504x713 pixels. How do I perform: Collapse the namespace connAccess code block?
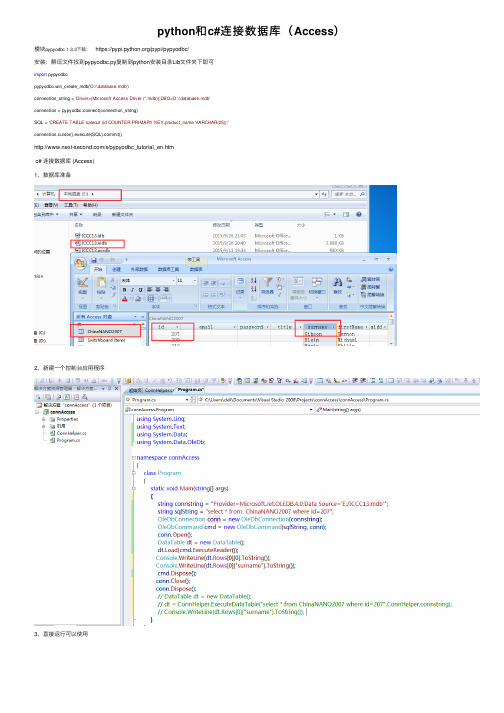134,458
